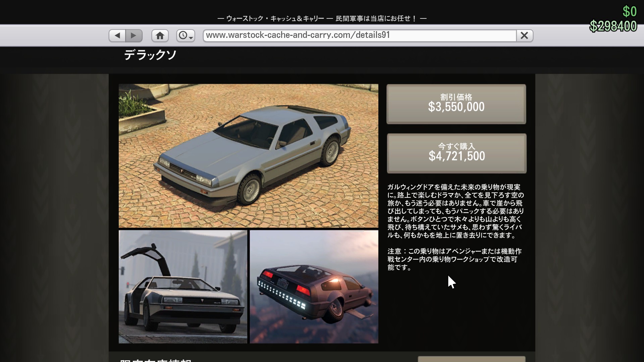644x362 pixels.
Task: Click the warstock-cache-and-carry URL address field
Action: pos(359,36)
